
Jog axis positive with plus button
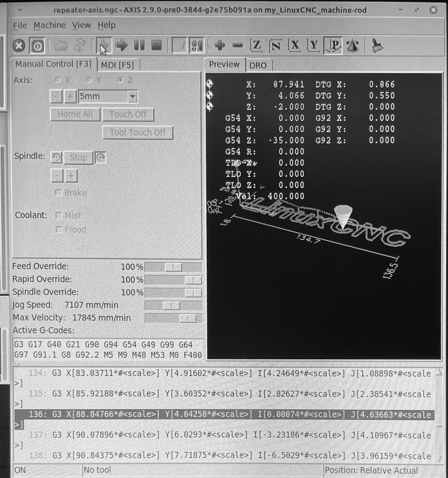click(x=70, y=97)
